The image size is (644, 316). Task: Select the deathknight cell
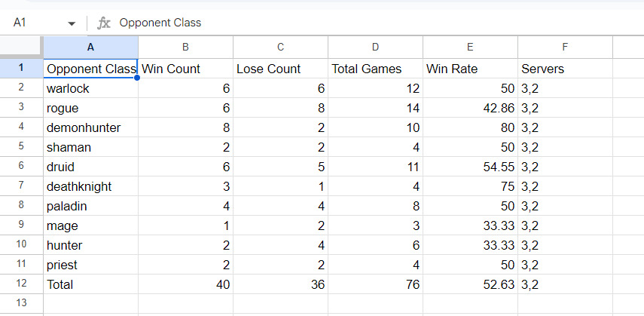(x=91, y=186)
